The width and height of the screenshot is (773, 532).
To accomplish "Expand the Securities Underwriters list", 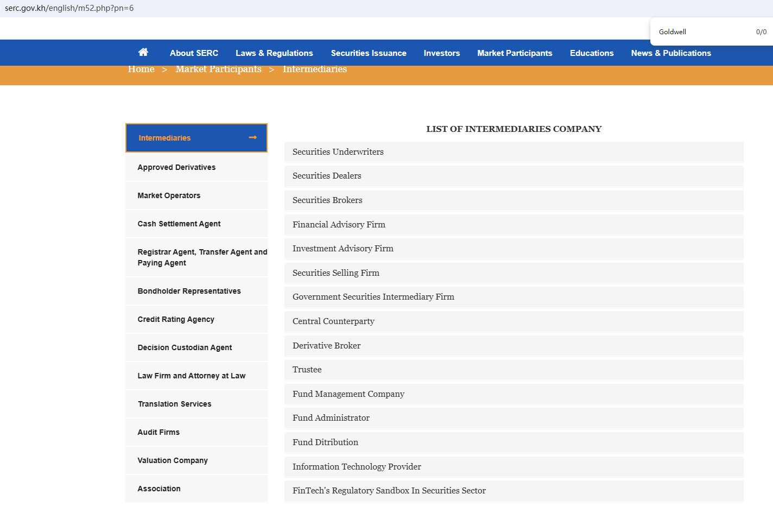I will pos(338,152).
